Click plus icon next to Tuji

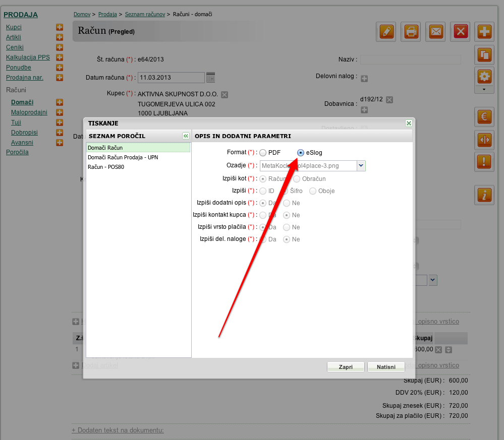tap(60, 122)
